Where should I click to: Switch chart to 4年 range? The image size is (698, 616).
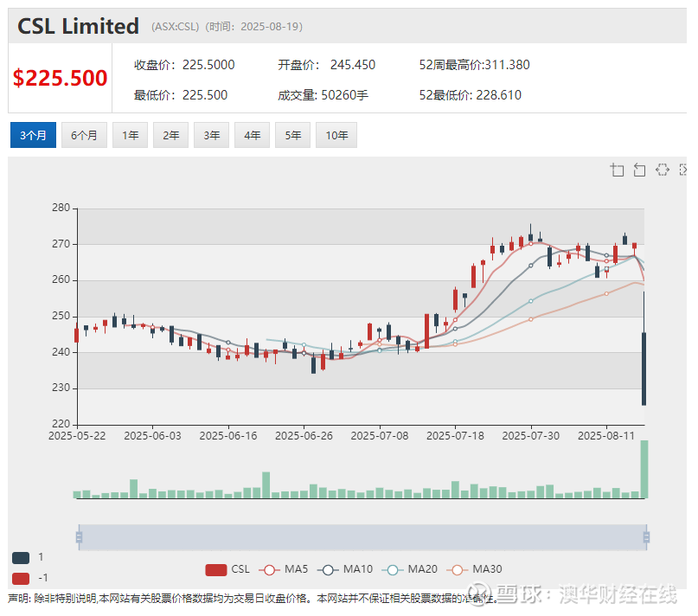coord(252,135)
